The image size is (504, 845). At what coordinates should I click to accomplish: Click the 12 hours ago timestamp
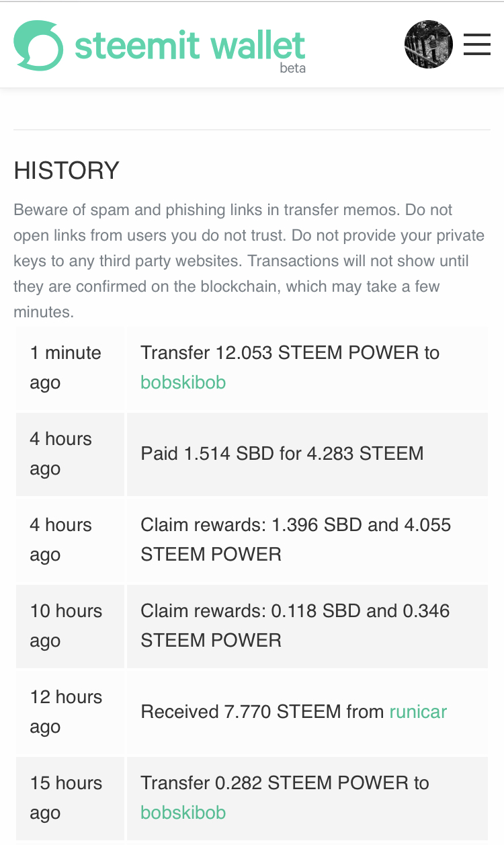[x=66, y=712]
